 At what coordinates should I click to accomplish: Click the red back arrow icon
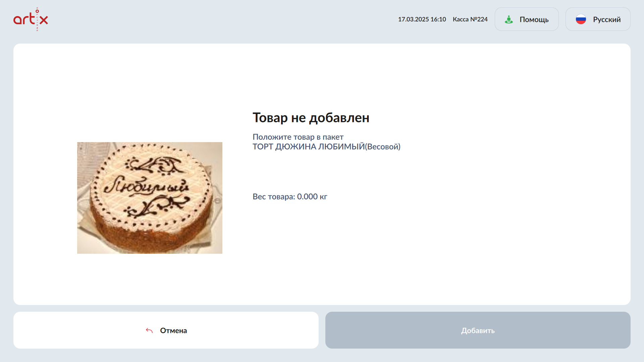click(149, 330)
